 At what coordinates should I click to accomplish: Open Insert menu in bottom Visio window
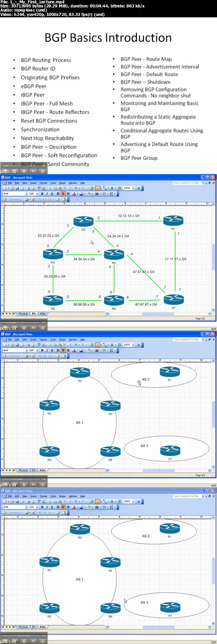click(33, 496)
